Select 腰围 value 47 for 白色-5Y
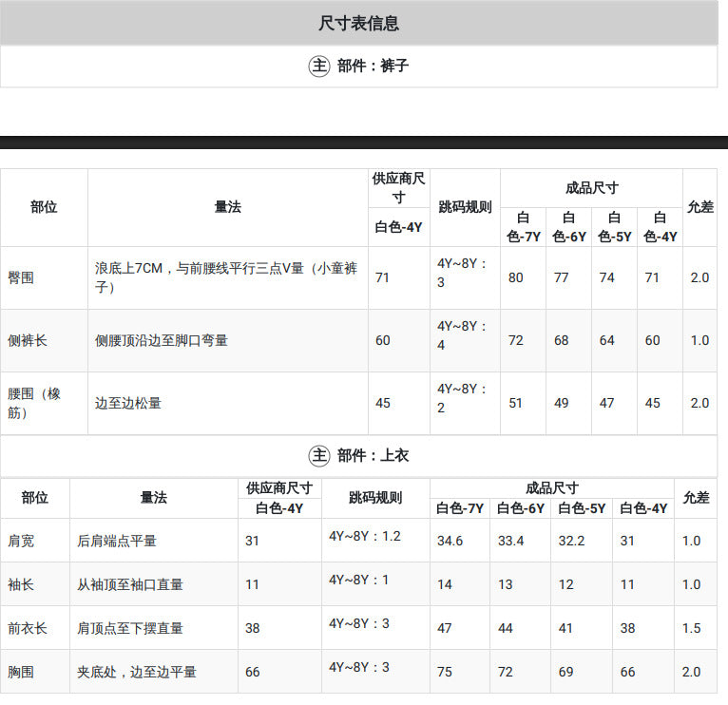 point(606,403)
